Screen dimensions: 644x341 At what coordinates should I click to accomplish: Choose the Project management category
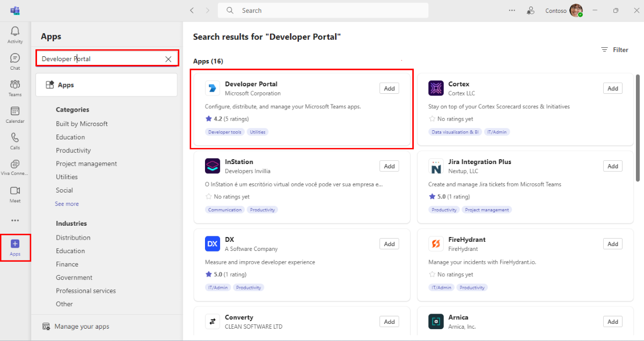point(86,164)
